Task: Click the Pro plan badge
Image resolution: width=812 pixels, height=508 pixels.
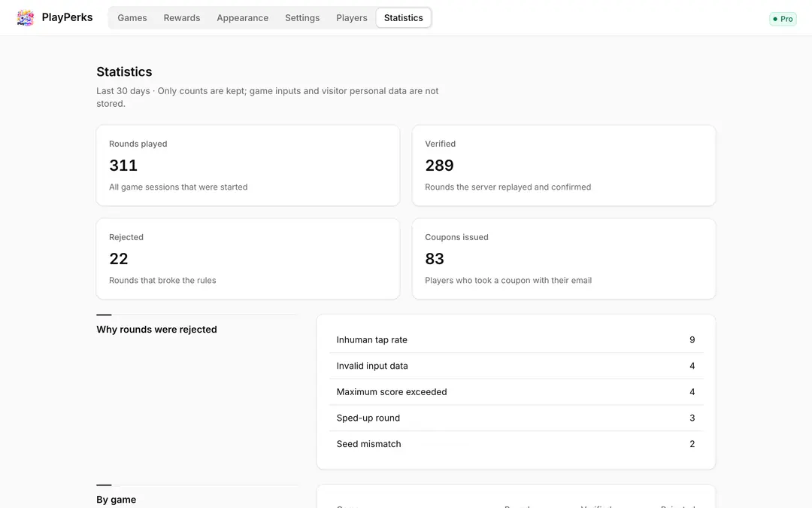Action: (783, 19)
